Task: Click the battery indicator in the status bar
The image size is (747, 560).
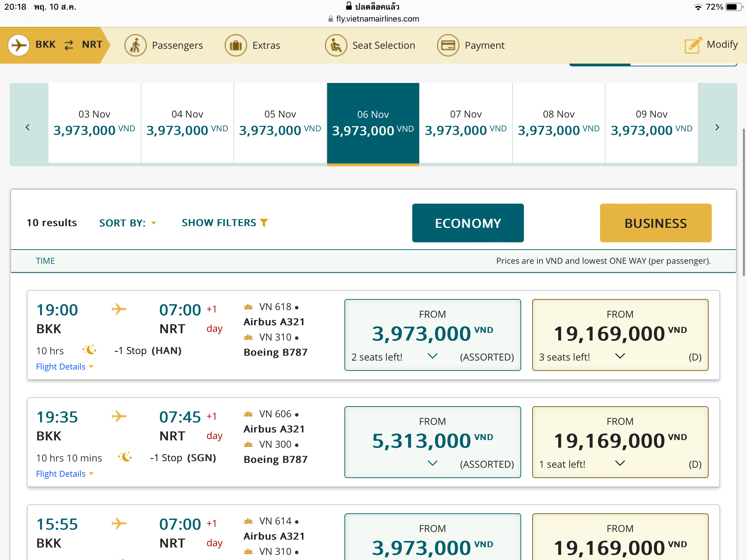Action: [x=734, y=7]
